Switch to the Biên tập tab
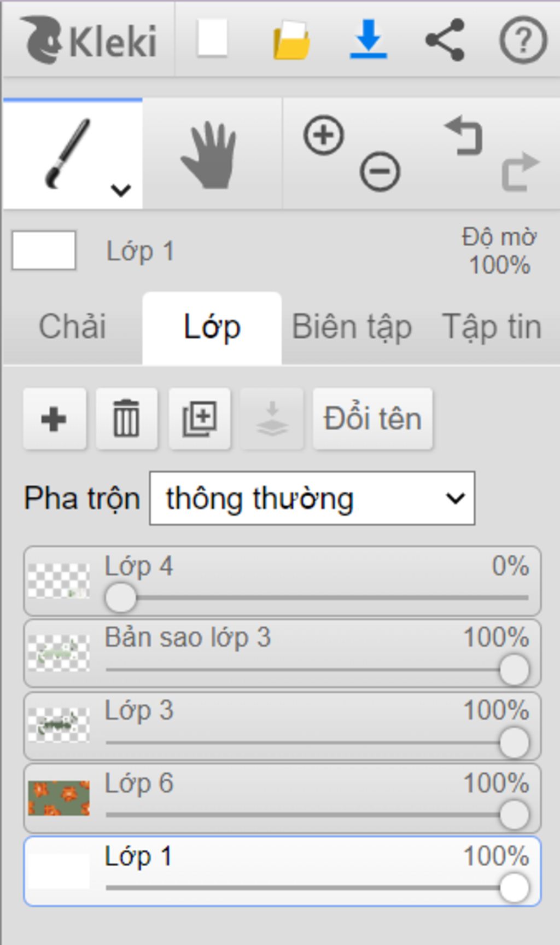560x945 pixels. (352, 327)
